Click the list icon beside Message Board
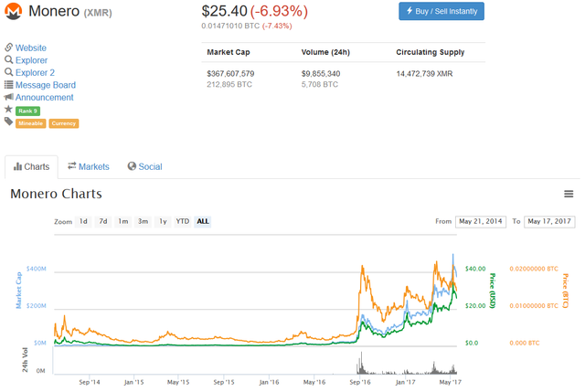 click(x=8, y=85)
